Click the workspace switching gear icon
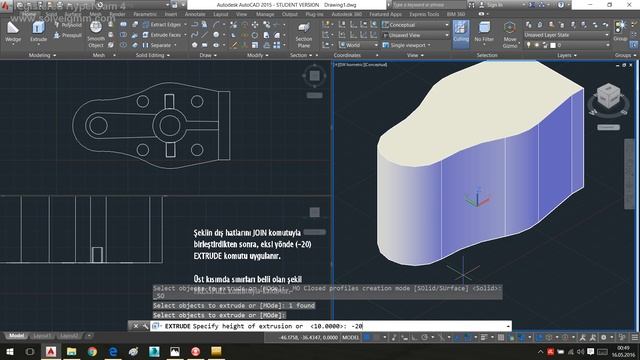 pos(603,338)
